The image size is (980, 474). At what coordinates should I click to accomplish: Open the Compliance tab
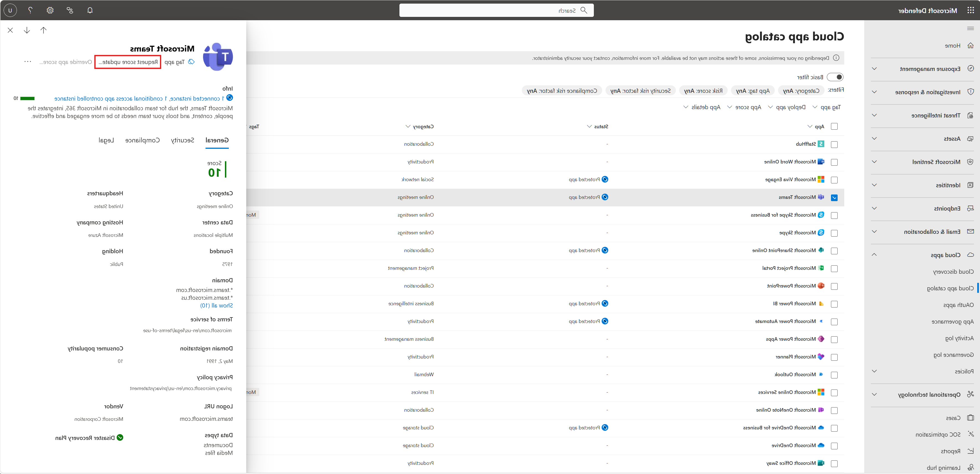(143, 140)
